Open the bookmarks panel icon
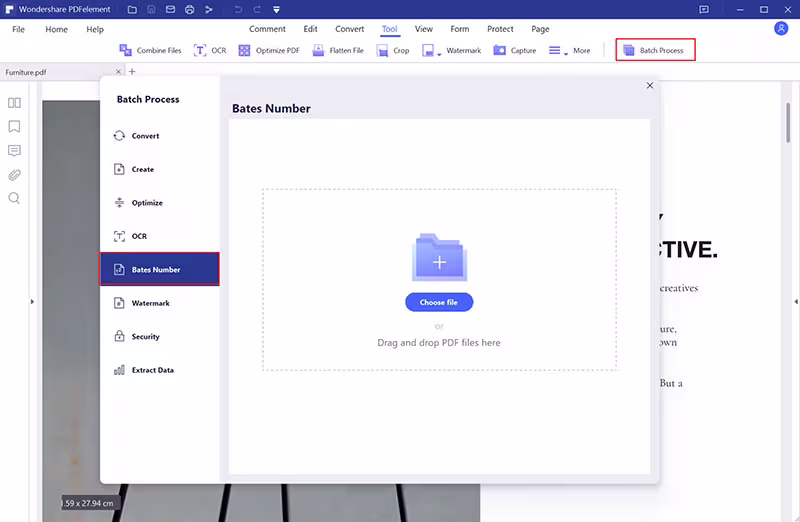800x522 pixels. (14, 127)
